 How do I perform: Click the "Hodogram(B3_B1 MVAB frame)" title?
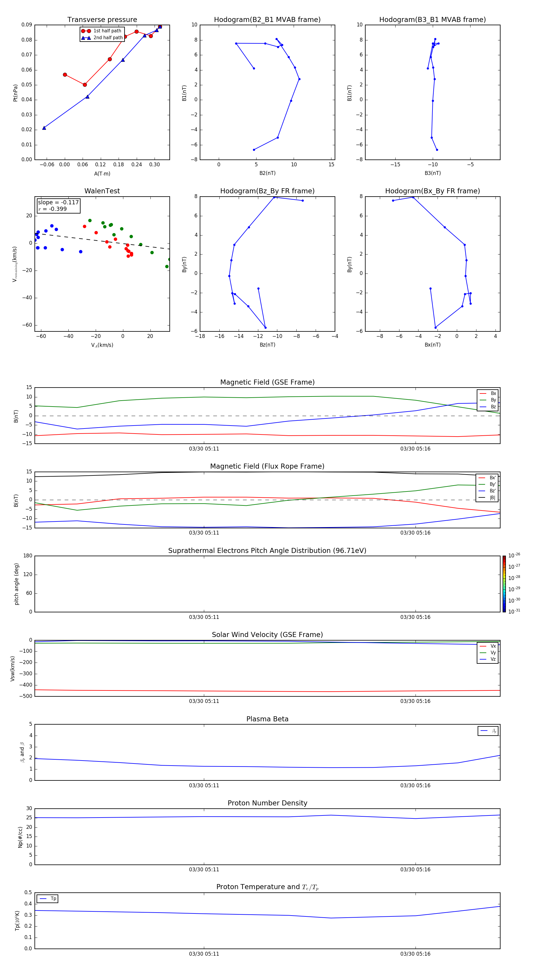pyautogui.click(x=432, y=20)
